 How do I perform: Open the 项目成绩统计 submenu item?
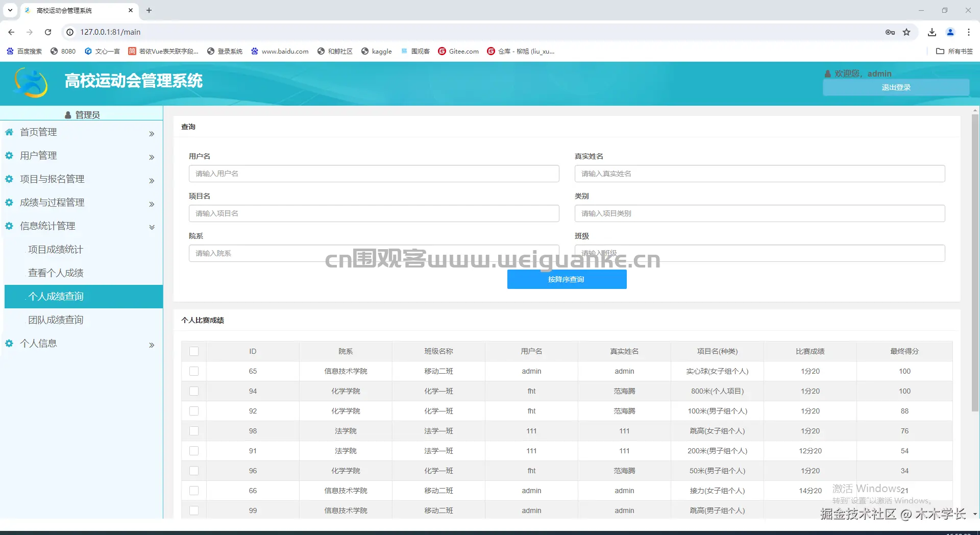pyautogui.click(x=84, y=250)
